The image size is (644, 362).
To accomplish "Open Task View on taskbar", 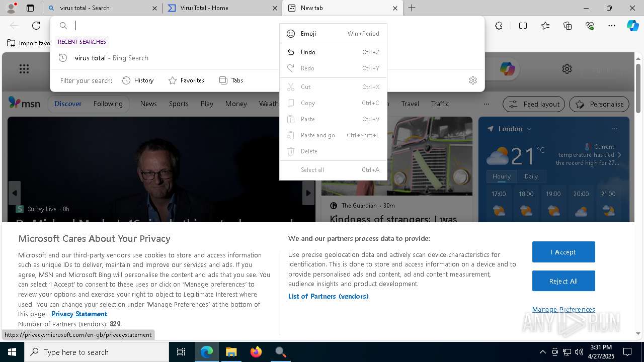I will [x=181, y=352].
